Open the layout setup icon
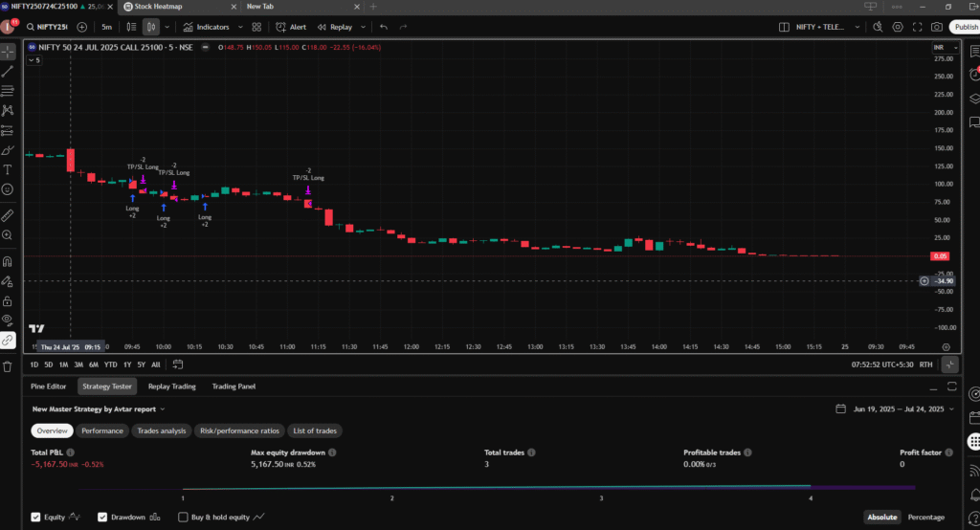The height and width of the screenshot is (530, 980). click(784, 27)
